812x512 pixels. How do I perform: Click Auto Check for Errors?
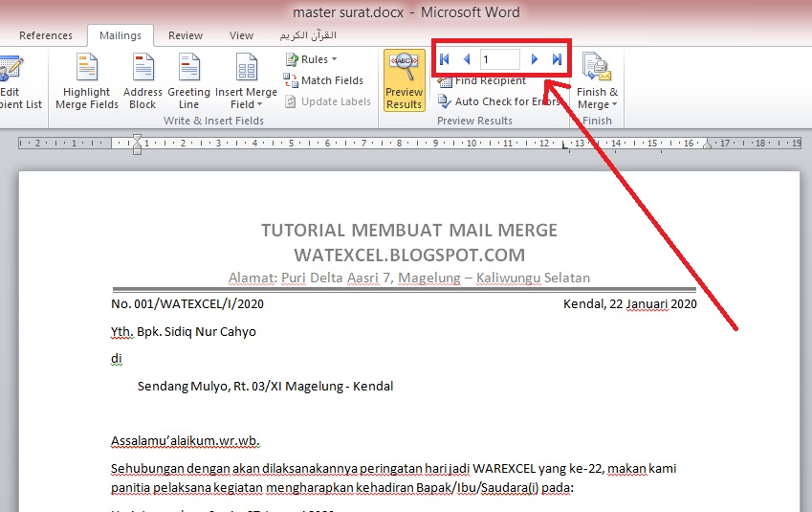[x=499, y=101]
